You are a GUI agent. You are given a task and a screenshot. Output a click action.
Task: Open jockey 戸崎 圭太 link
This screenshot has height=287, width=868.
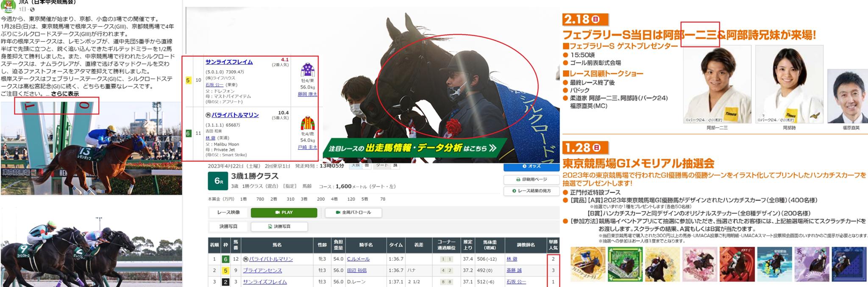307,147
